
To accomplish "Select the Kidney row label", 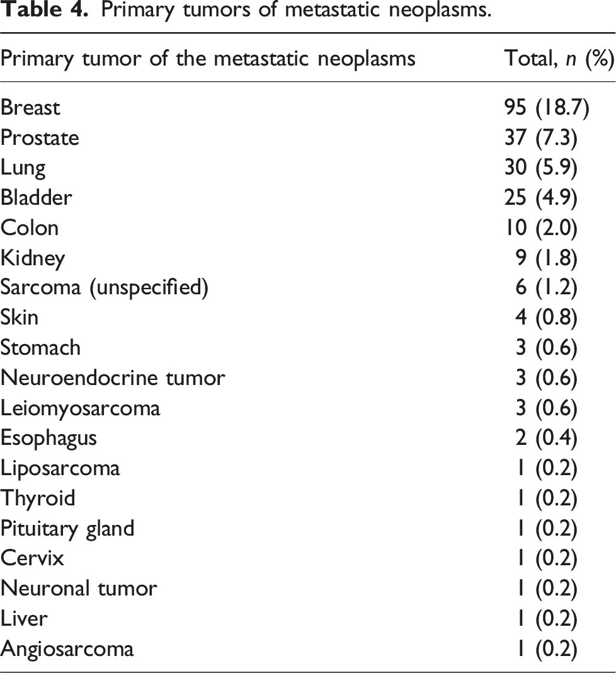I will point(33,258).
